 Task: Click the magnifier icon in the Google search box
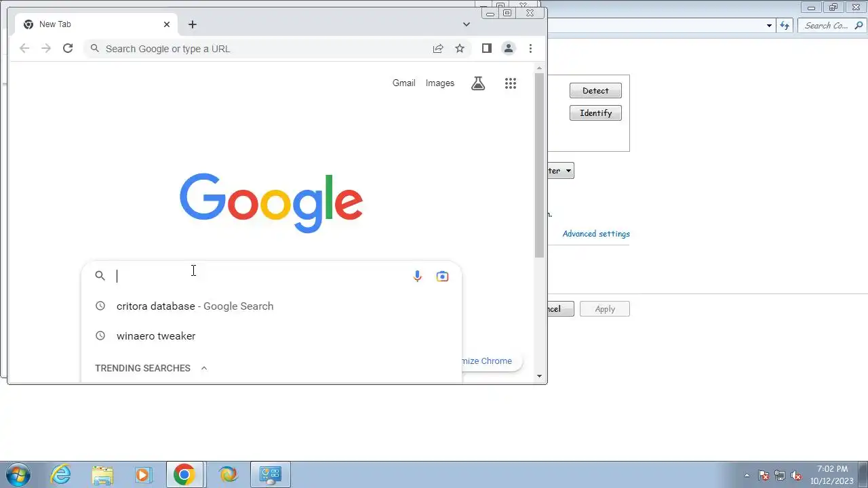[x=100, y=276]
